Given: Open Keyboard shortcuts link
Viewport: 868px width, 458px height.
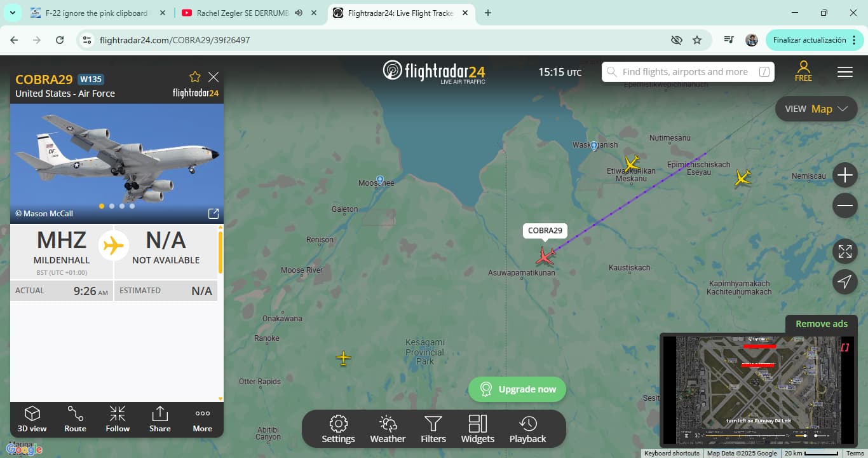Looking at the screenshot, I should [x=672, y=454].
